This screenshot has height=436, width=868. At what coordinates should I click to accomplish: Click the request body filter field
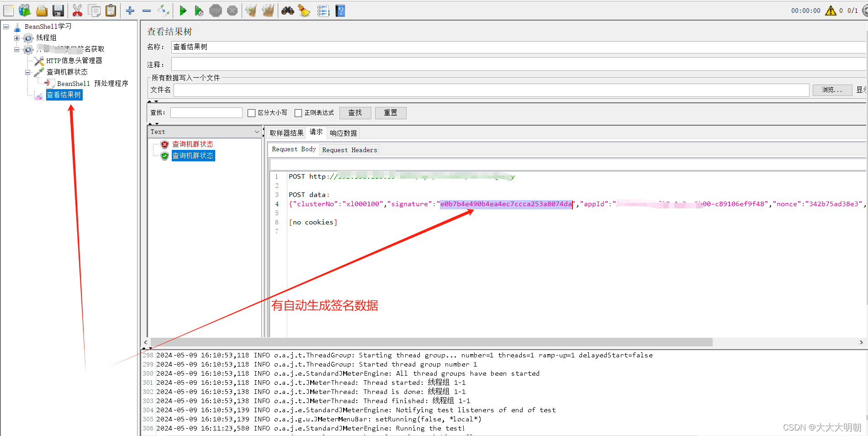click(x=568, y=165)
